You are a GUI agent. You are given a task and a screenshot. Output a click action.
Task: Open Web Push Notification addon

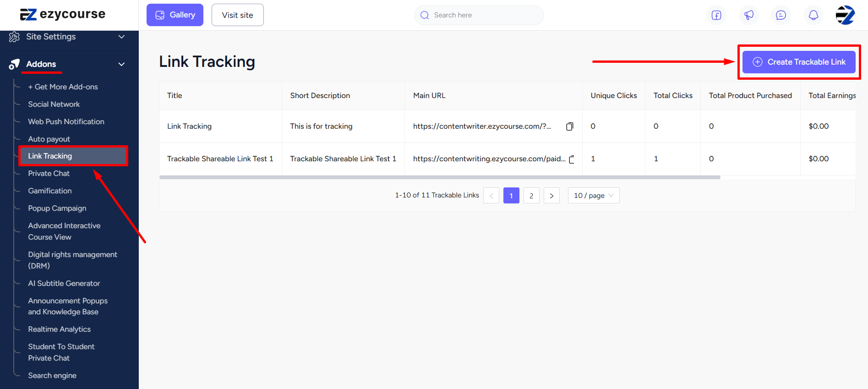[66, 122]
